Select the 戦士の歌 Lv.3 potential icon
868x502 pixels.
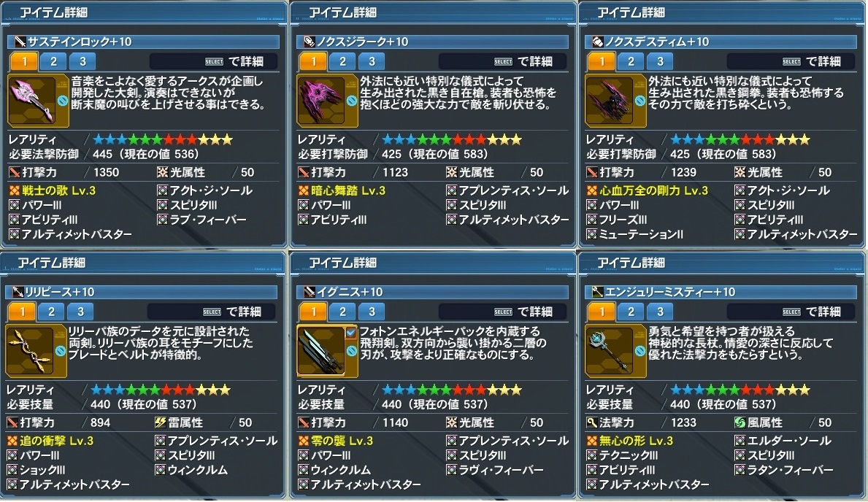(x=15, y=191)
